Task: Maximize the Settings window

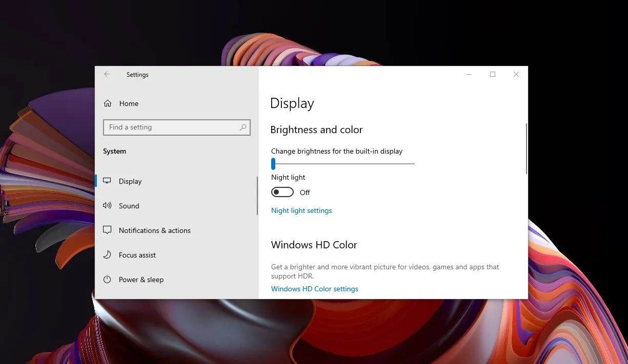Action: click(x=493, y=74)
